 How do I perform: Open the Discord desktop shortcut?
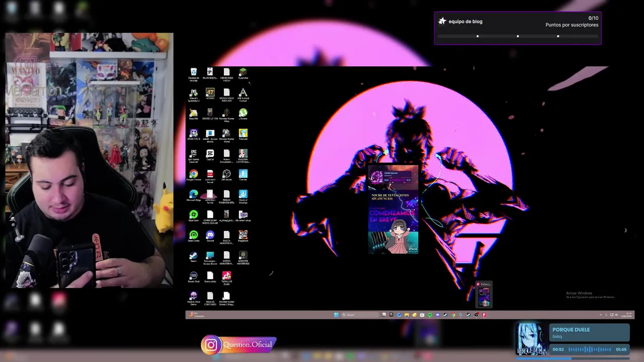pos(210,236)
